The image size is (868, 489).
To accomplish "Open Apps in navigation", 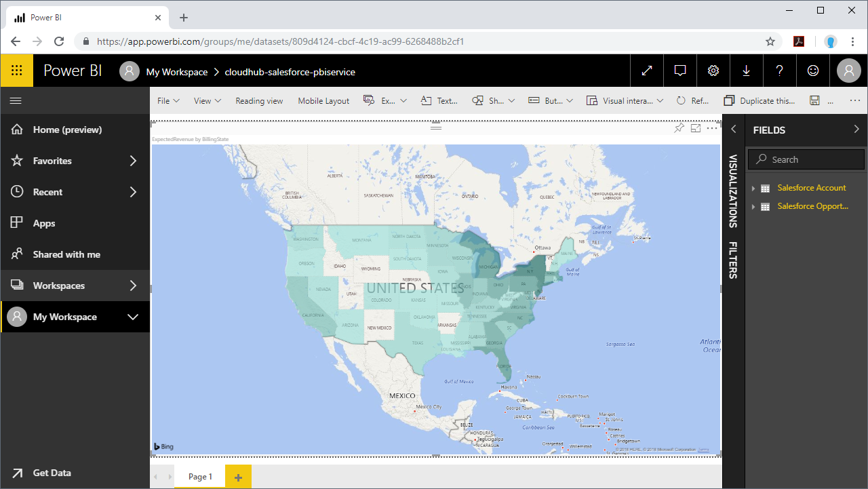I will [75, 223].
